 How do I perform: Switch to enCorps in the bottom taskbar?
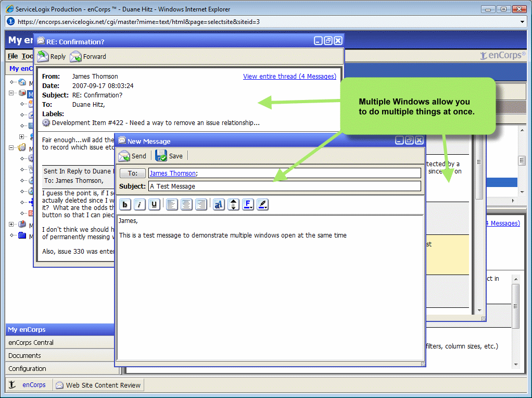(29, 385)
